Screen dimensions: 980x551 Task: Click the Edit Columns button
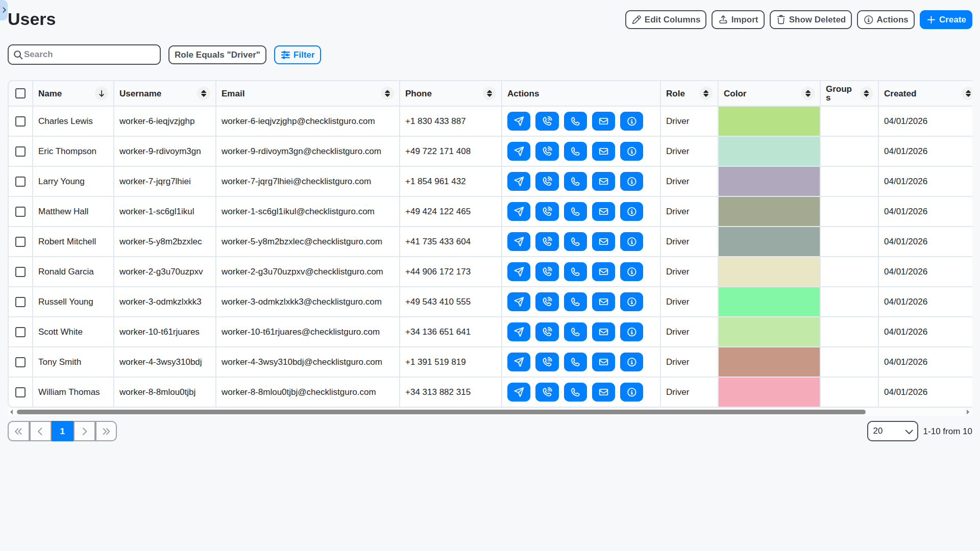[665, 20]
